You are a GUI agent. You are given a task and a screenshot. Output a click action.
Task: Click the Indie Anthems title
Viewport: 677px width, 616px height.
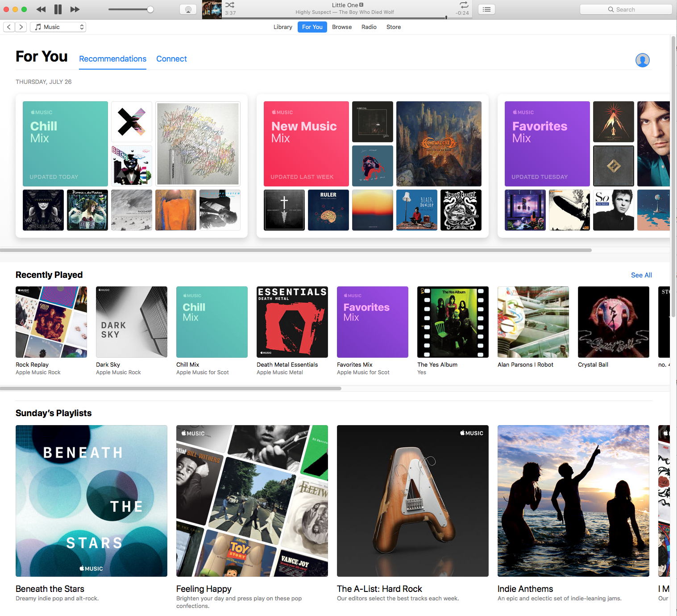pos(525,589)
